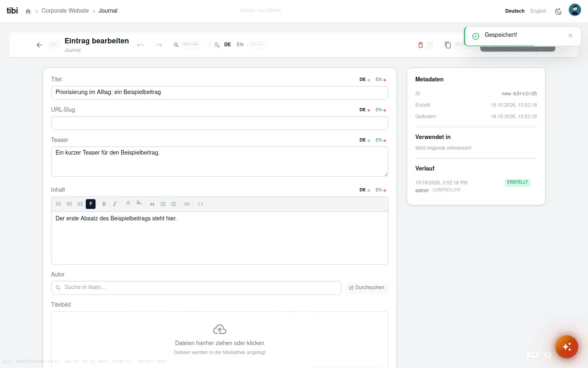Toggle the code view icon in the editor
The height and width of the screenshot is (368, 588).
coord(200,204)
